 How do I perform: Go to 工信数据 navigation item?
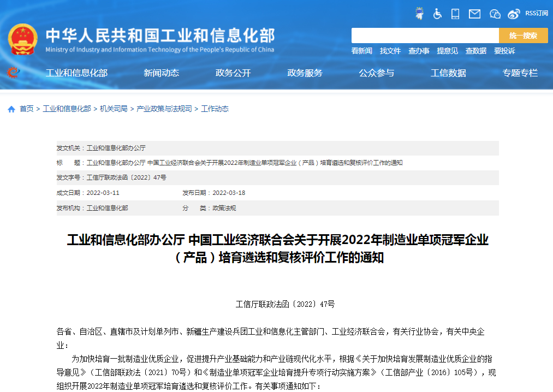pos(448,73)
